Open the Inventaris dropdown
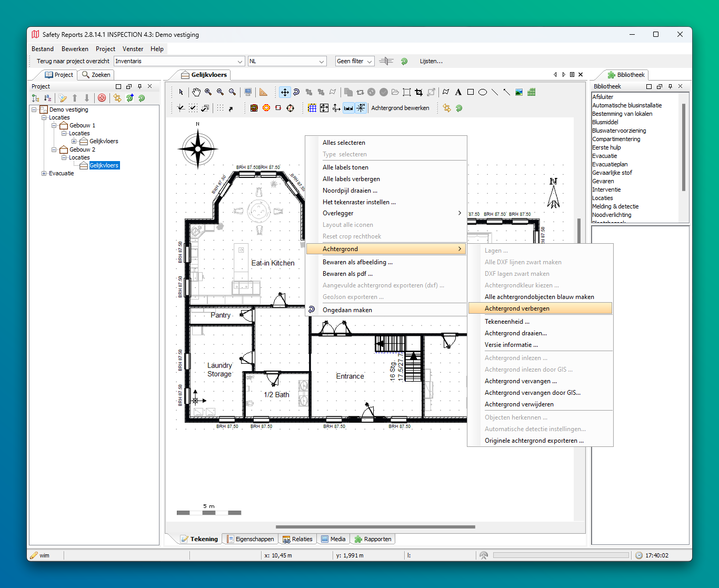The height and width of the screenshot is (588, 719). point(179,61)
